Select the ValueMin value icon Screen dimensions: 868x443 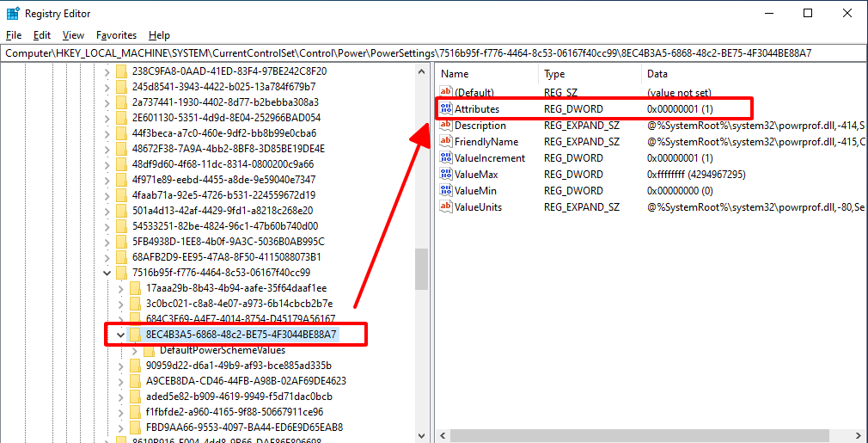[446, 190]
